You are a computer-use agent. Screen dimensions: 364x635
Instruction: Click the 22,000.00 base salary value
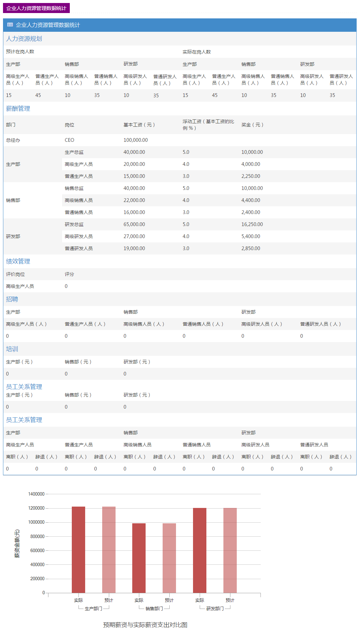pos(134,200)
